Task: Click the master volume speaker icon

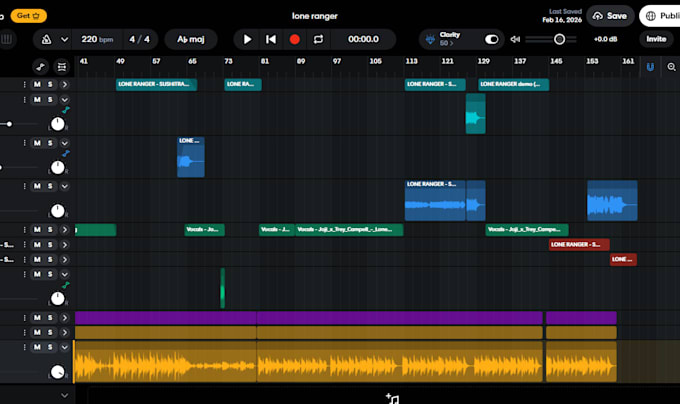Action: pyautogui.click(x=515, y=39)
